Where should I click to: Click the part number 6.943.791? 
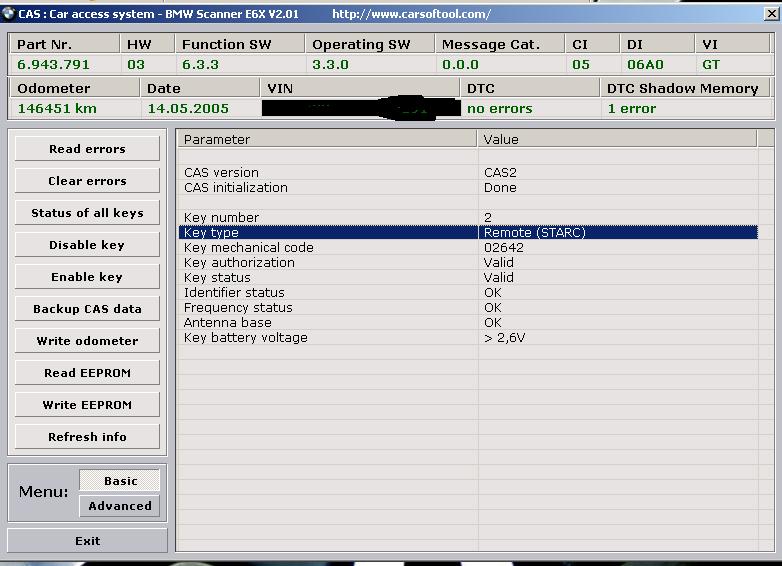point(53,64)
